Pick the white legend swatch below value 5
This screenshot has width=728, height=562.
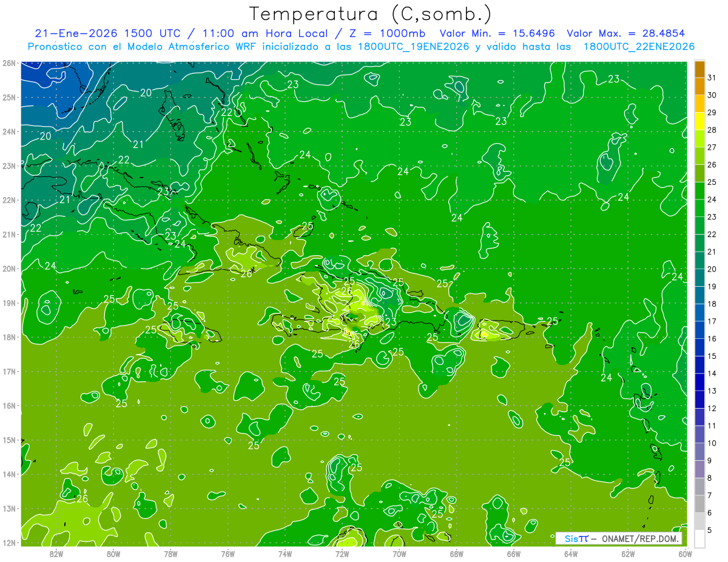coord(699,539)
